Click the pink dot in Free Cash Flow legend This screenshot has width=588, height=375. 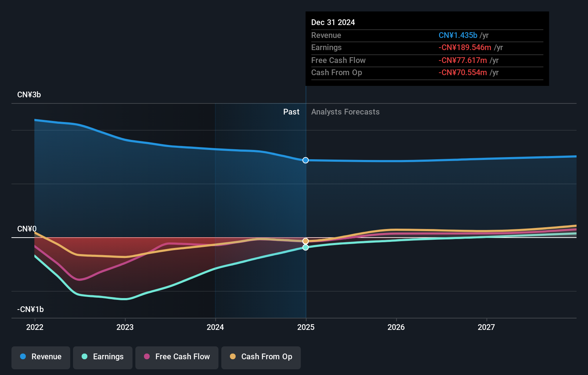pyautogui.click(x=147, y=356)
